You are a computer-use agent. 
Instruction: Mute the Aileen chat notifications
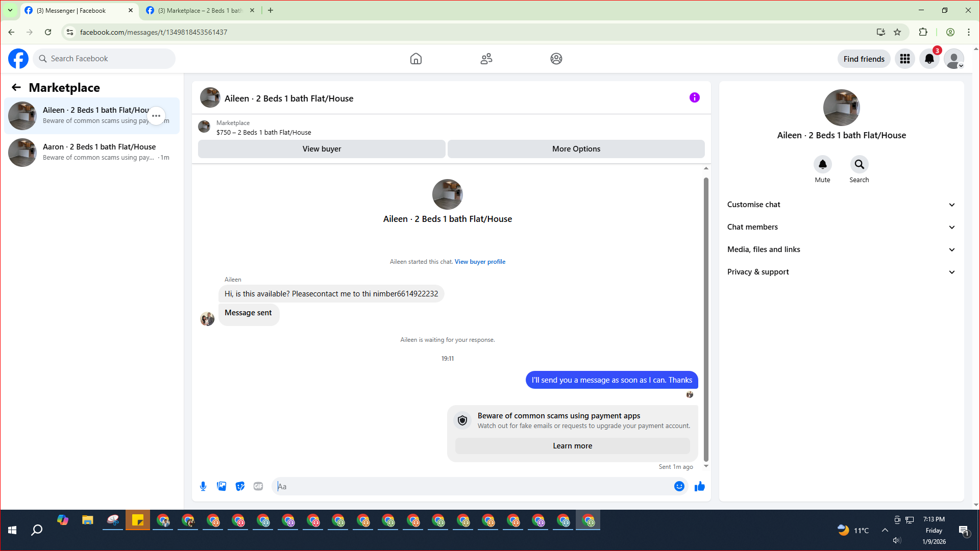[822, 164]
